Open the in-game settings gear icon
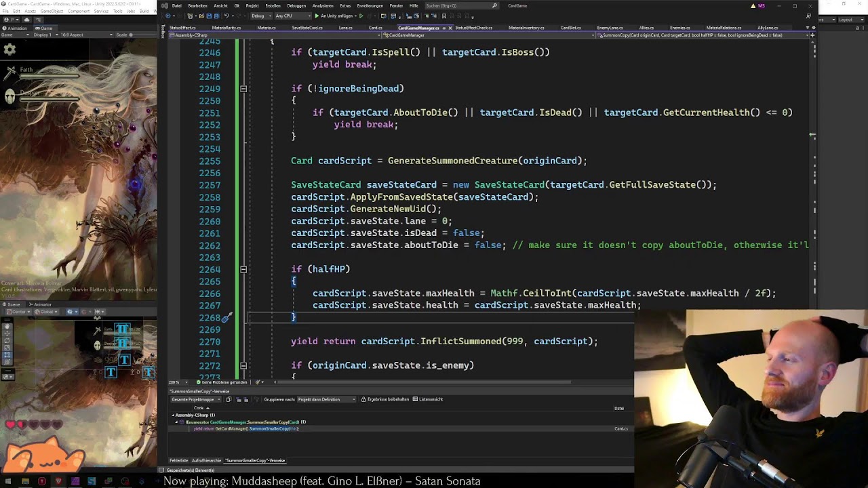Screen dimensions: 868x488 9,49
